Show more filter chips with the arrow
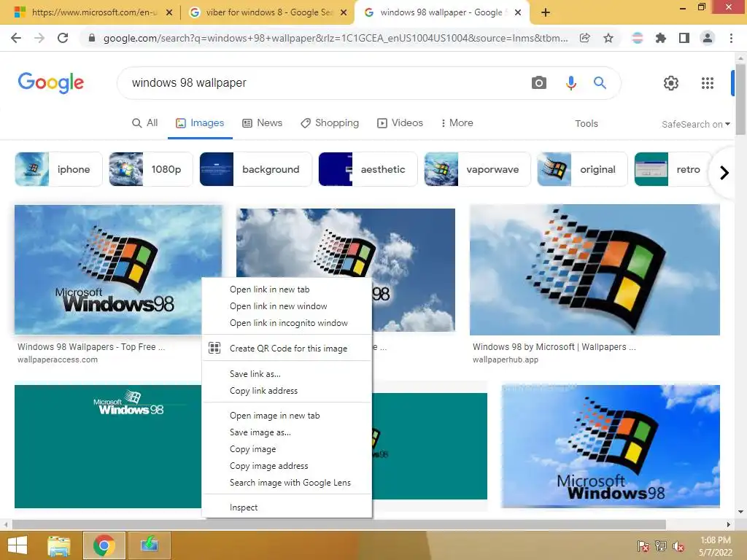 coord(724,172)
